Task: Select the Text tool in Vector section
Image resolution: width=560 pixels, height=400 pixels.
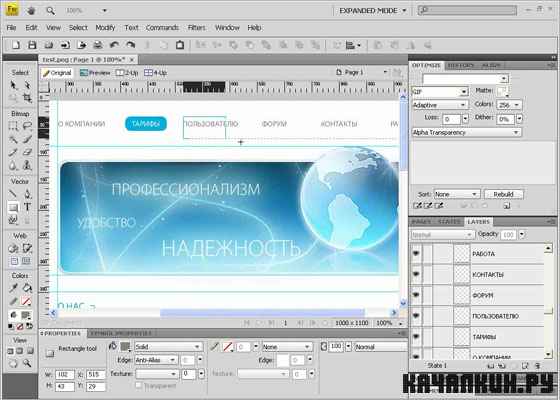Action: point(27,207)
